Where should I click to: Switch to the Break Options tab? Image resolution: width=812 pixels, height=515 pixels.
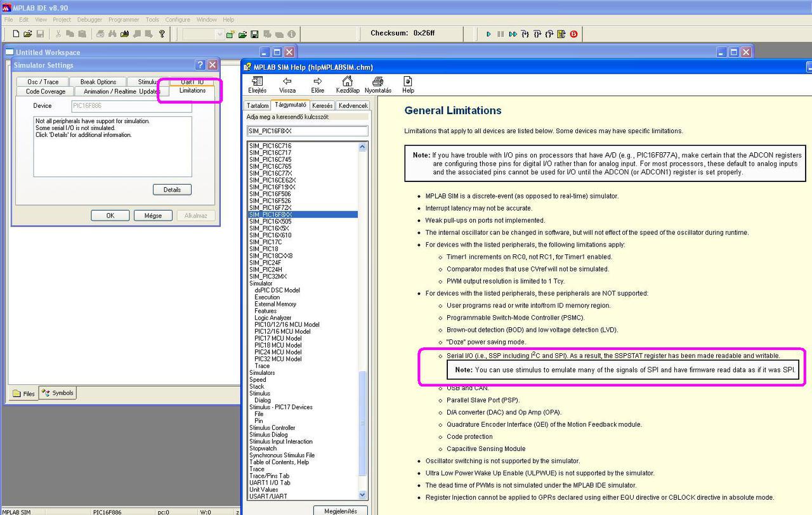pos(98,82)
